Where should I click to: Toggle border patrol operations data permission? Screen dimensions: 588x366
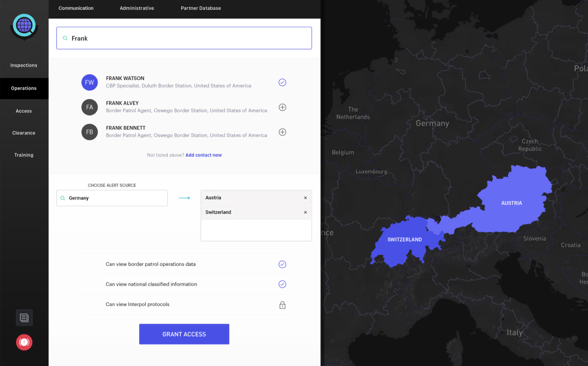[282, 264]
